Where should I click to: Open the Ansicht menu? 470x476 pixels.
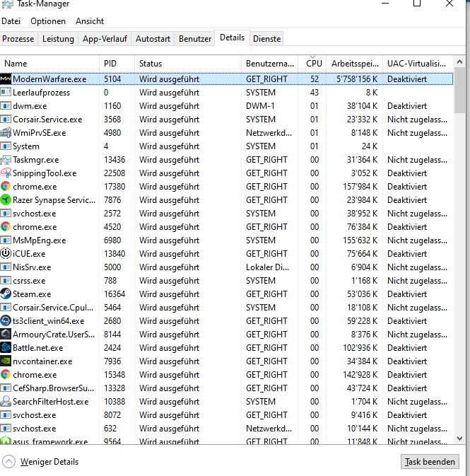pos(90,21)
